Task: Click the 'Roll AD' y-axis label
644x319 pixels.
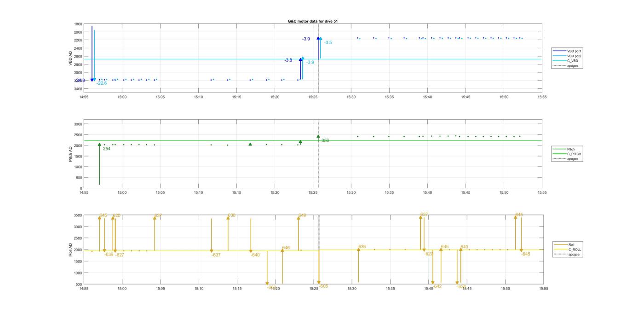Action: pyautogui.click(x=71, y=250)
